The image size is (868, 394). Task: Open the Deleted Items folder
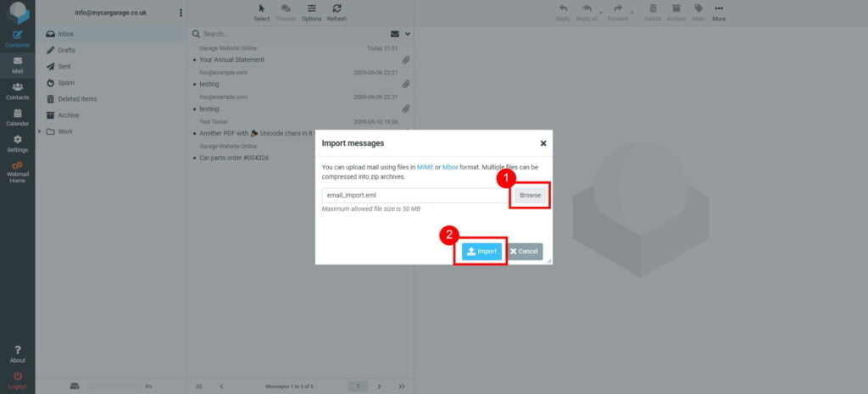(111, 99)
